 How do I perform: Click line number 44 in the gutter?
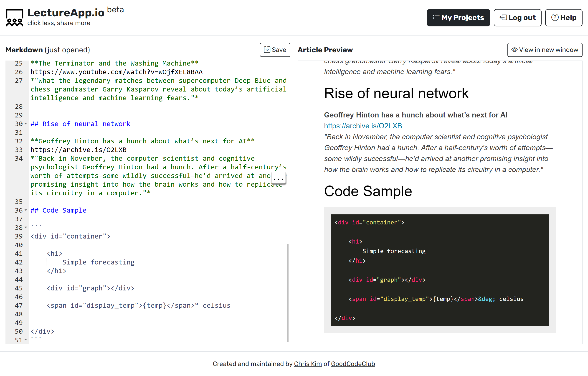19,279
